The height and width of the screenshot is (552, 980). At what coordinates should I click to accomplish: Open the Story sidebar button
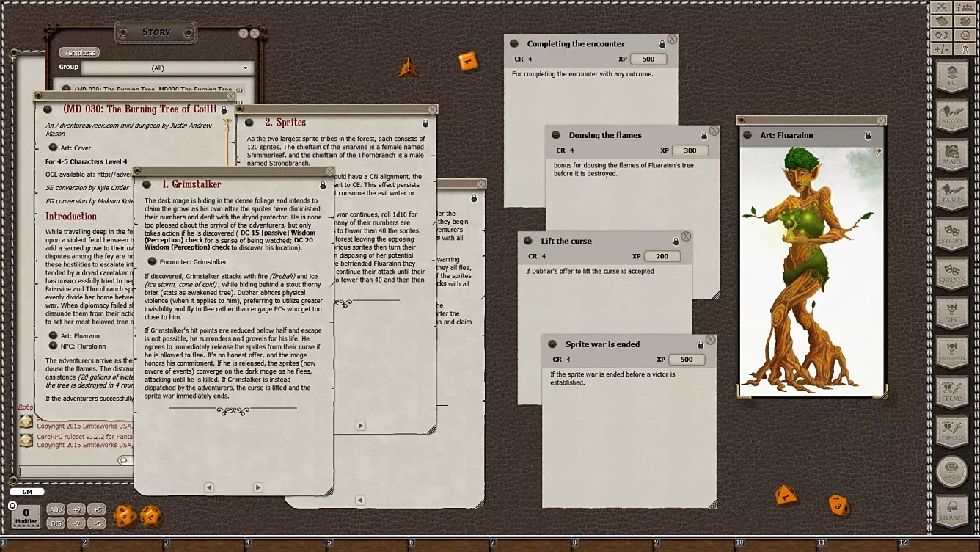(x=952, y=234)
